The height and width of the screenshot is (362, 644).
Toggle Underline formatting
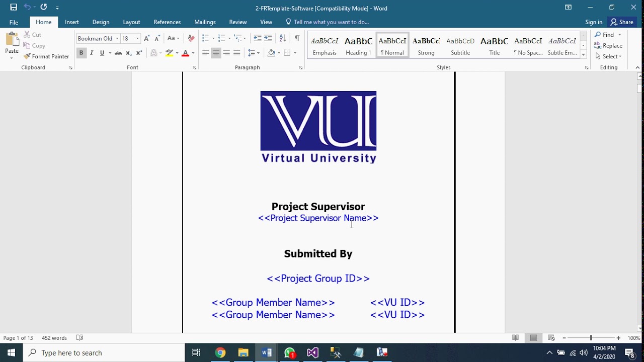[x=102, y=53]
